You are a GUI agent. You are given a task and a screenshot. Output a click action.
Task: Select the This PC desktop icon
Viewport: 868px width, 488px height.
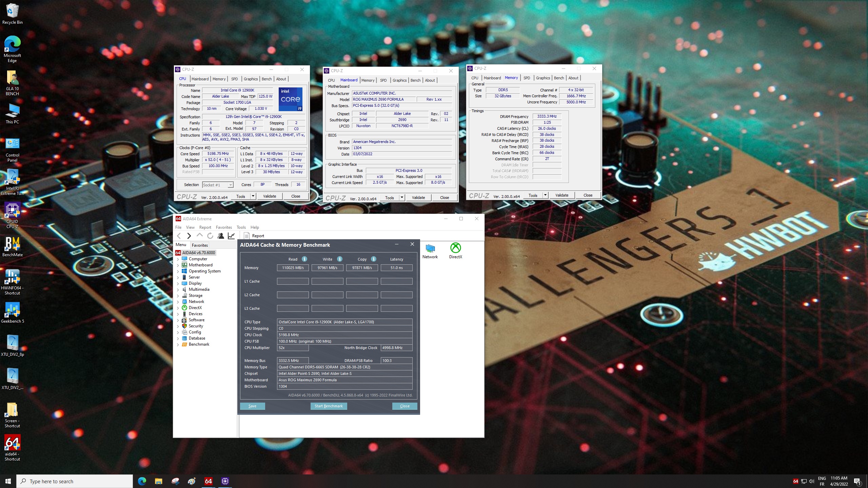[12, 114]
